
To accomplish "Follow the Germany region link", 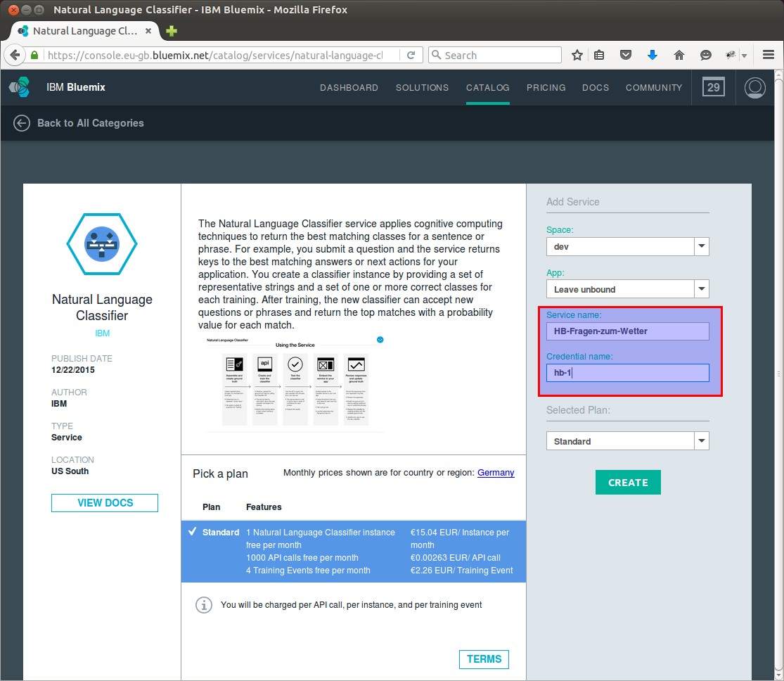I will 496,472.
